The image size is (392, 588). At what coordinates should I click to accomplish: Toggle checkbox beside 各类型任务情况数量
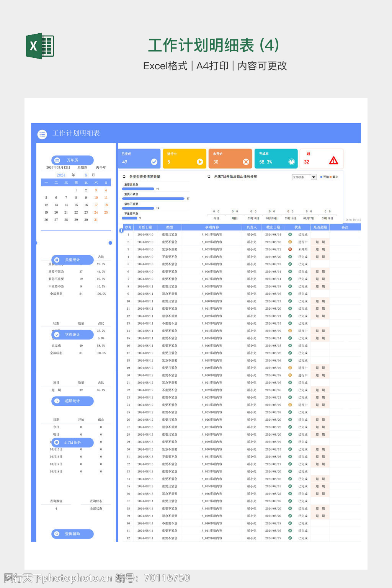tap(124, 176)
